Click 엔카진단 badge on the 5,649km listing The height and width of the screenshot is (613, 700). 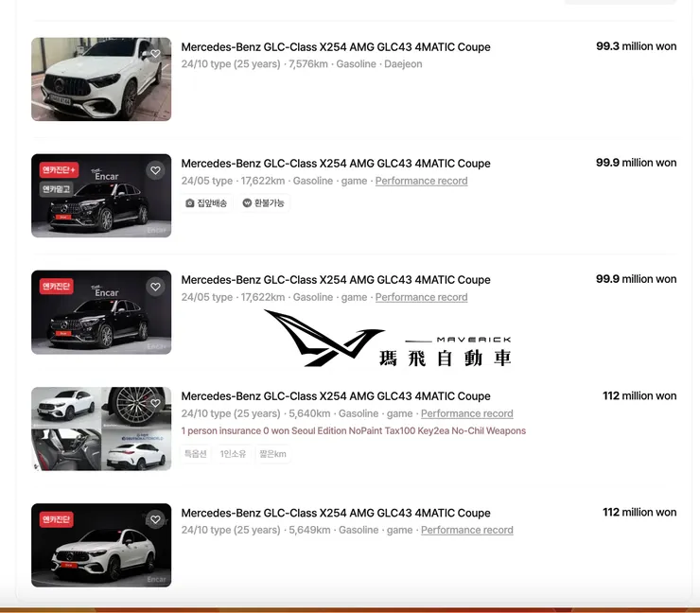pyautogui.click(x=56, y=519)
